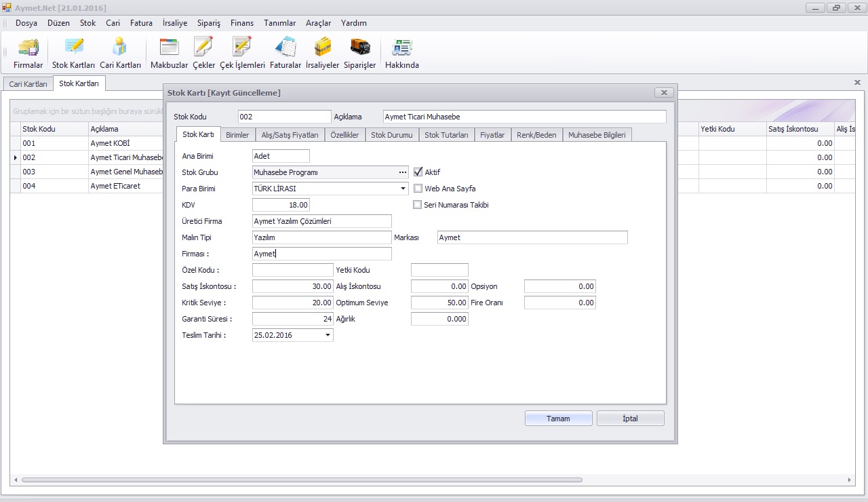Viewport: 868px width, 502px height.
Task: Switch to the Stok Durumu tab
Action: [x=392, y=135]
